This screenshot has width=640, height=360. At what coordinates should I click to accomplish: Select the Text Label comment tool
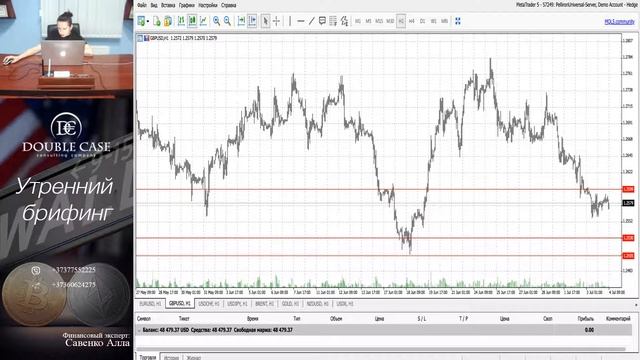322,21
